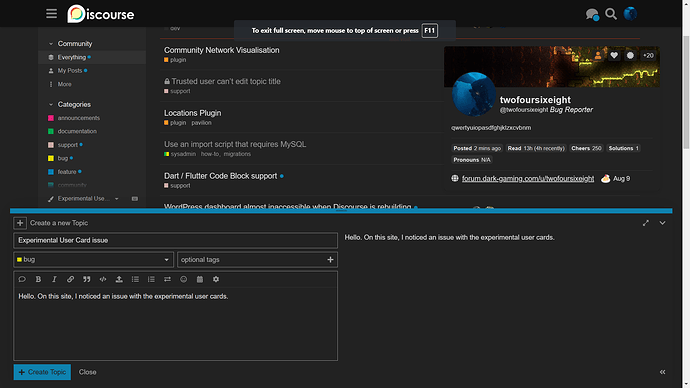Show the +20 more badges
The image size is (690, 388).
(x=648, y=55)
